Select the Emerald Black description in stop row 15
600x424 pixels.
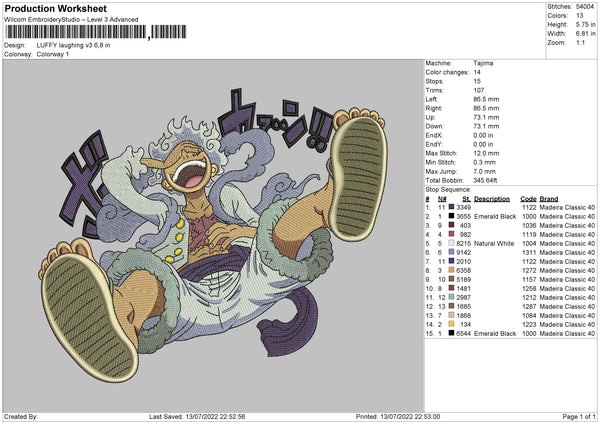coord(495,333)
